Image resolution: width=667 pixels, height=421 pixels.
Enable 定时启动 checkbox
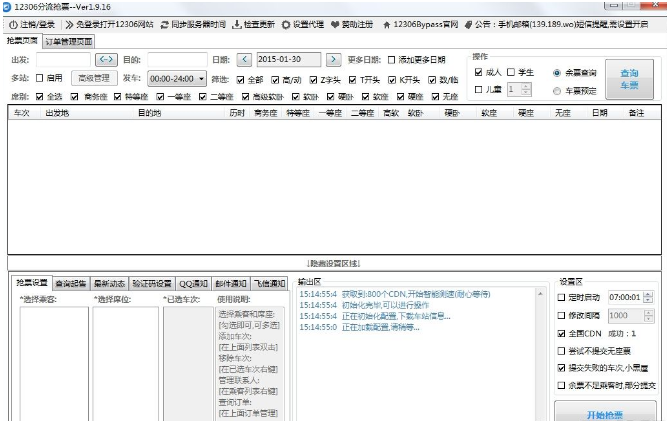tap(561, 297)
